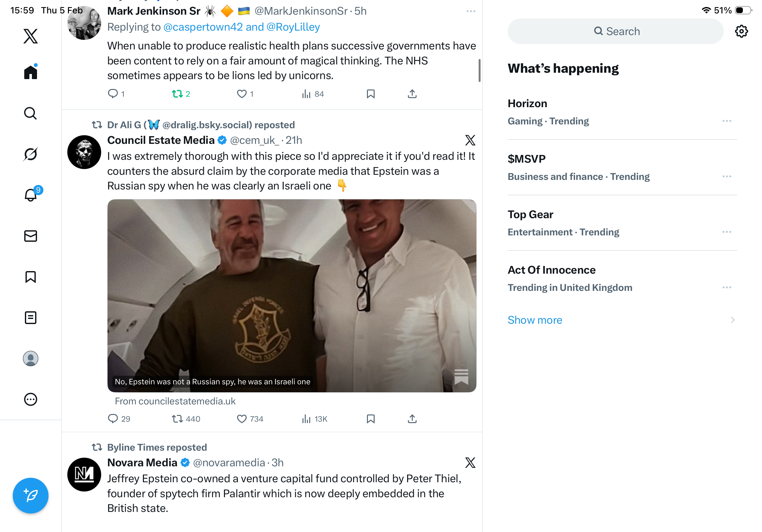Open the Epstein article image preview
Screen dimensions: 762x532
coord(291,295)
